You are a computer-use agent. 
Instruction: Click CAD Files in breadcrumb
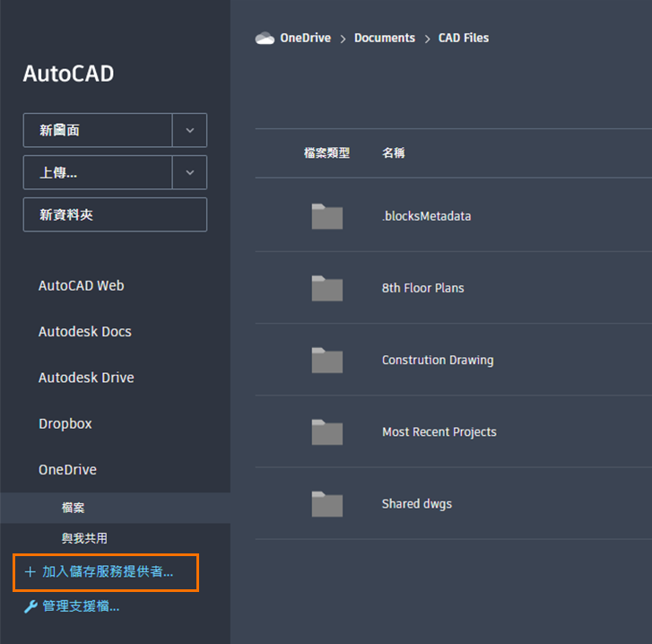pos(464,39)
